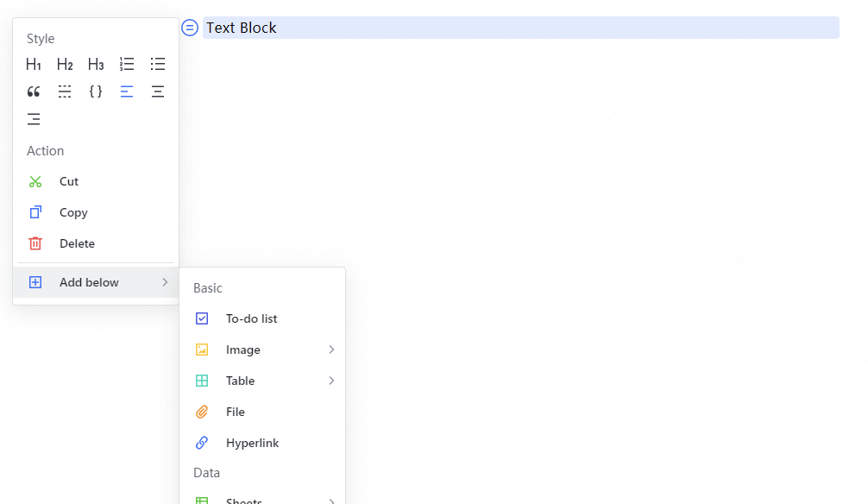The height and width of the screenshot is (504, 868).
Task: Apply Heading 3 style
Action: click(96, 64)
